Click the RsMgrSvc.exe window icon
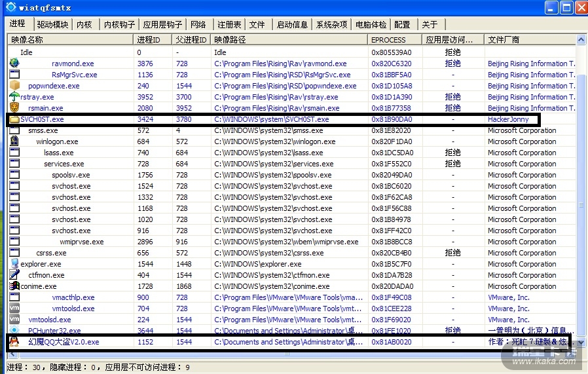The height and width of the screenshot is (374, 588). point(14,74)
